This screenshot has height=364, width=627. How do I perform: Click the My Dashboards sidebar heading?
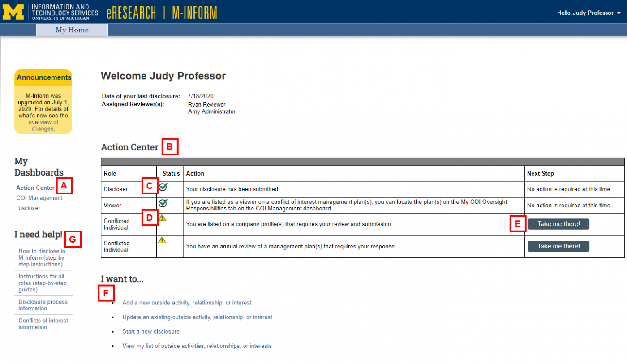(x=39, y=167)
